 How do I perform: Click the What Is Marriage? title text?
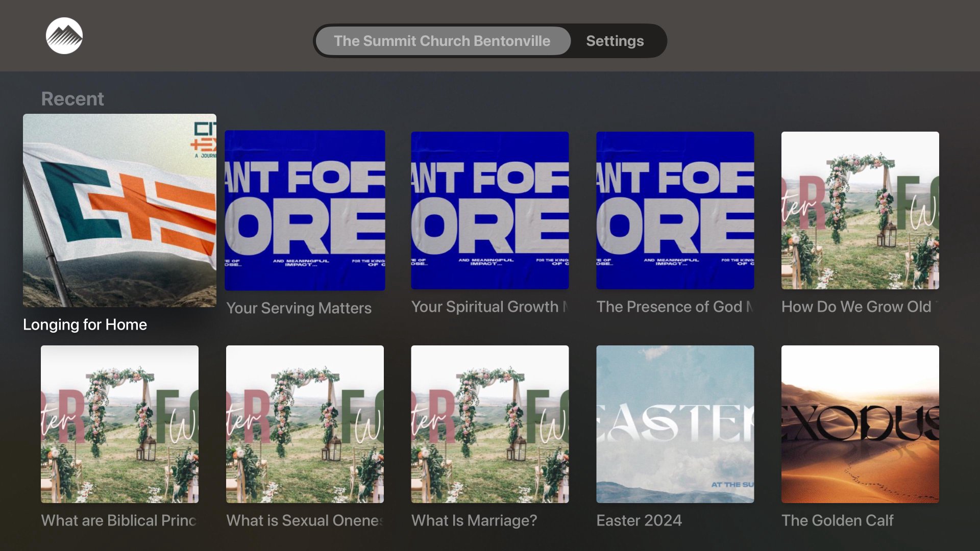(x=474, y=520)
